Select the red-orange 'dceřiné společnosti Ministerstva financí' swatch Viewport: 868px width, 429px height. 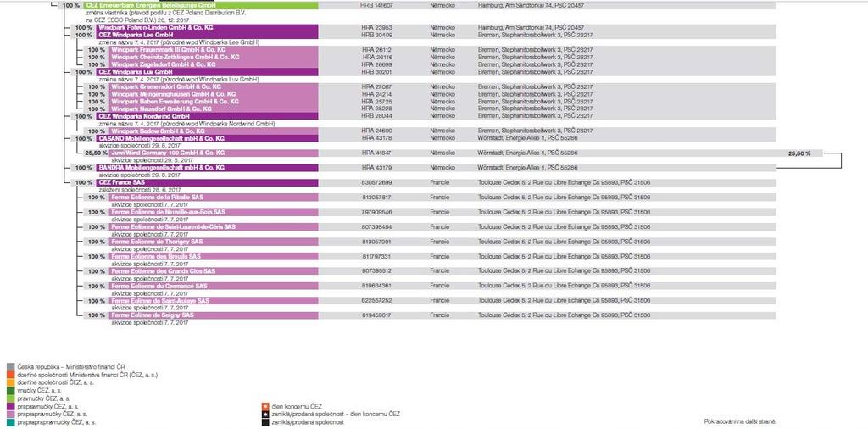pos(10,375)
